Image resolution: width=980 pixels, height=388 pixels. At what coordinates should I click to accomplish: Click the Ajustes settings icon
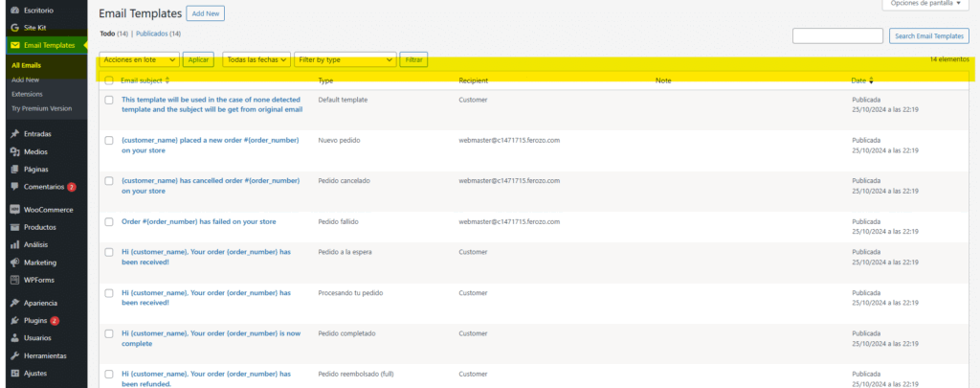click(x=15, y=373)
